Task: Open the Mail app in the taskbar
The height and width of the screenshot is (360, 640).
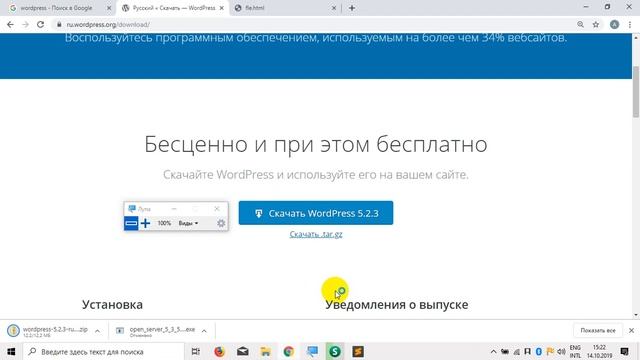Action: [242, 351]
